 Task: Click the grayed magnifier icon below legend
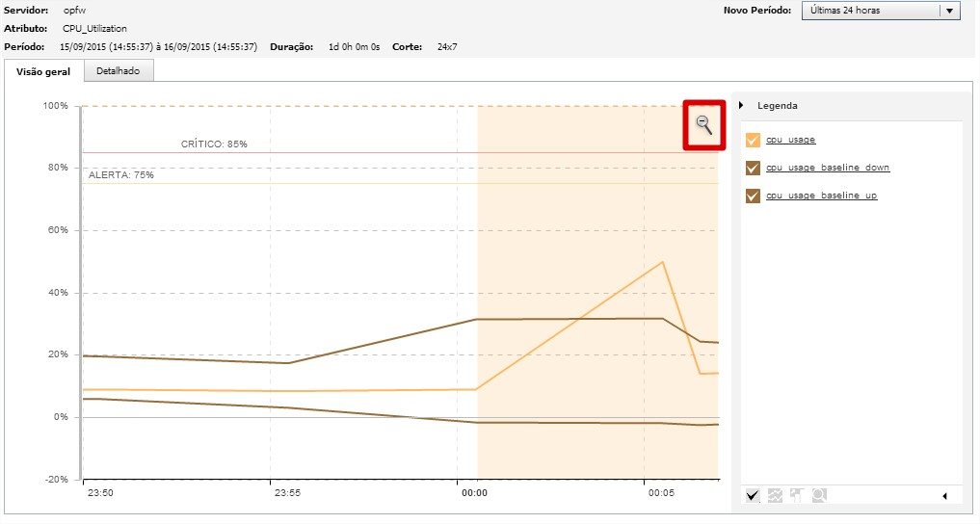(818, 495)
